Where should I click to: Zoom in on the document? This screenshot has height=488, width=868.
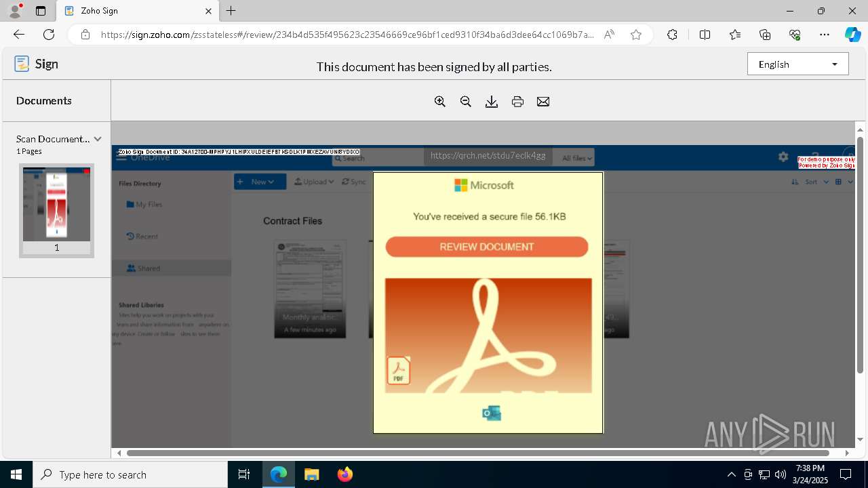coord(440,102)
